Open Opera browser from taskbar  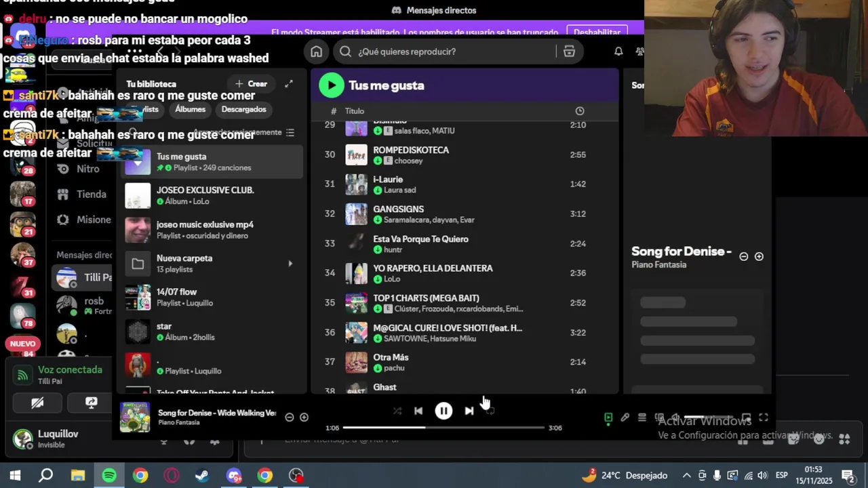point(172,476)
